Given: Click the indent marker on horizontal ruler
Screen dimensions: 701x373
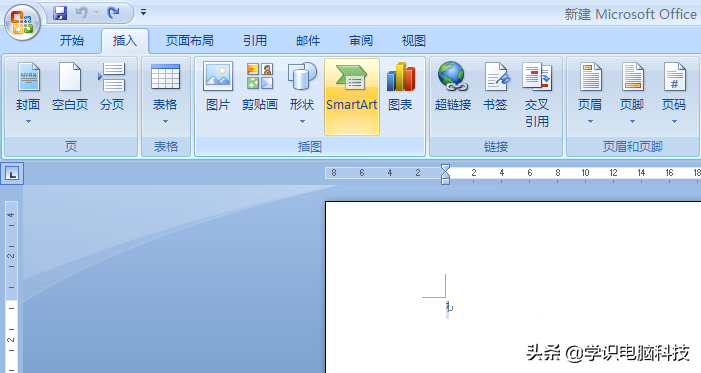Looking at the screenshot, I should click(445, 174).
